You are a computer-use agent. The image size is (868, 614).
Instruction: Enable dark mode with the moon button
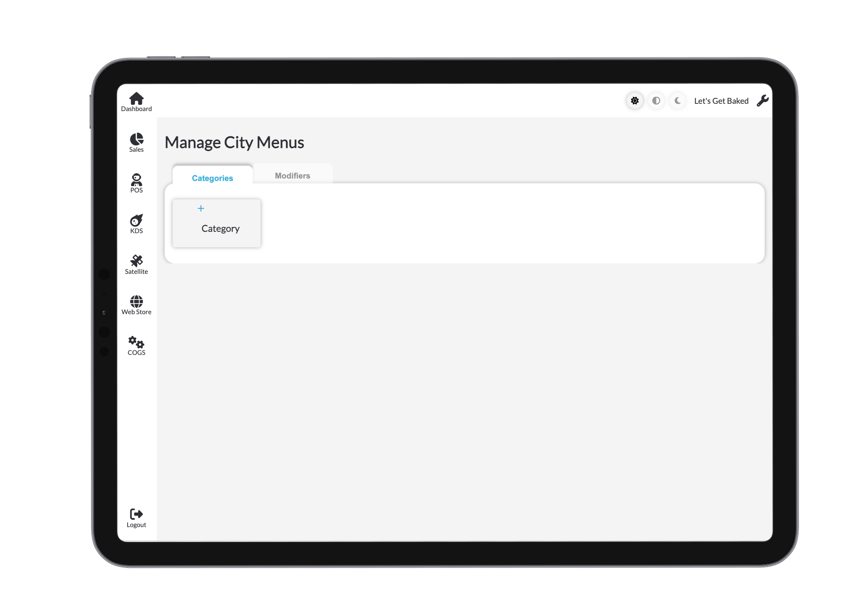click(x=677, y=101)
